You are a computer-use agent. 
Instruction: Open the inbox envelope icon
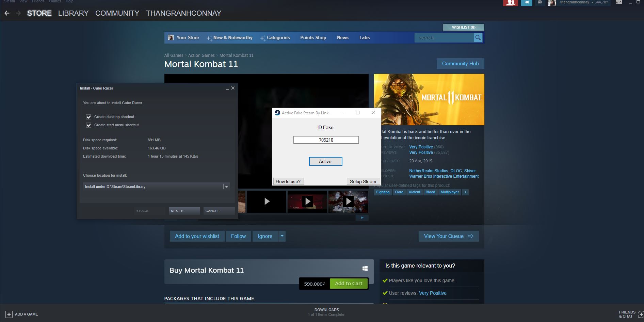tap(540, 2)
